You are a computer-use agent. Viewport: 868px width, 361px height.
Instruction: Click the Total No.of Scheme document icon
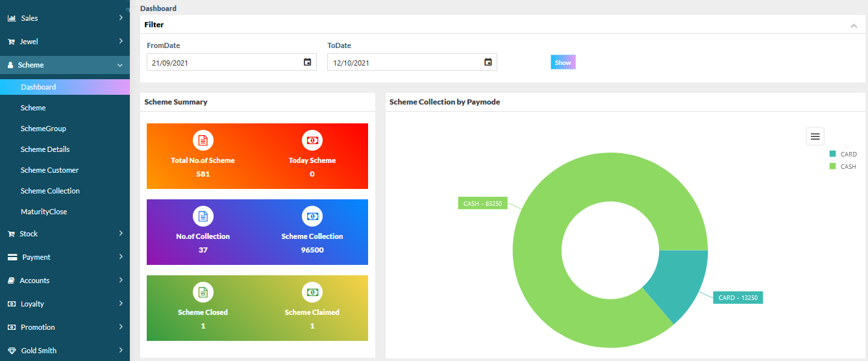203,140
